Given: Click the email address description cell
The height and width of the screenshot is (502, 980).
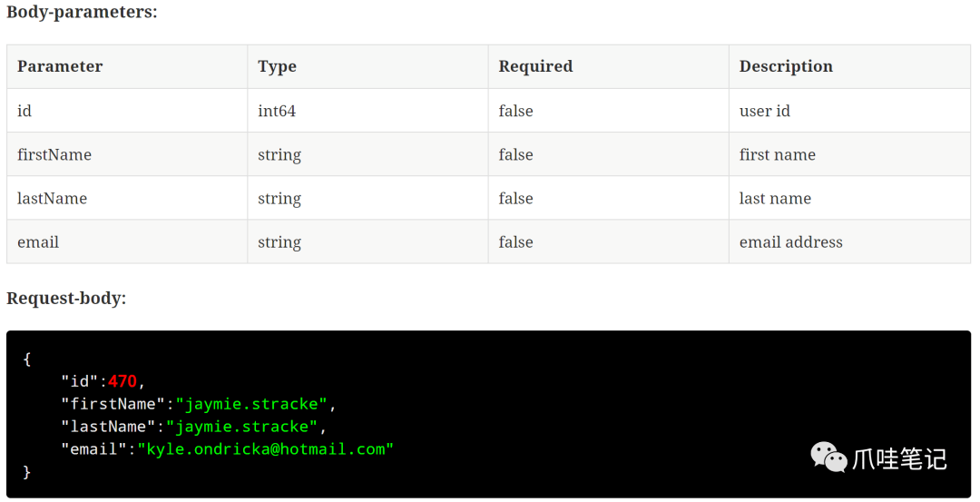Looking at the screenshot, I should click(849, 242).
